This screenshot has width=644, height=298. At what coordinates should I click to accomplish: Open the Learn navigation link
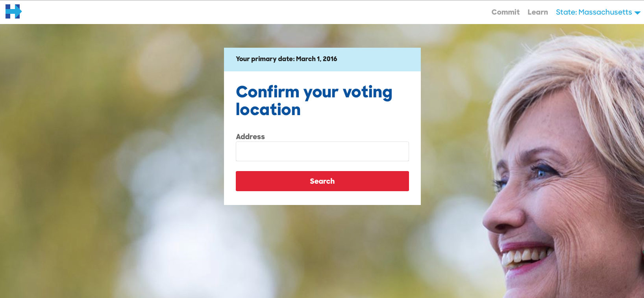coord(538,12)
